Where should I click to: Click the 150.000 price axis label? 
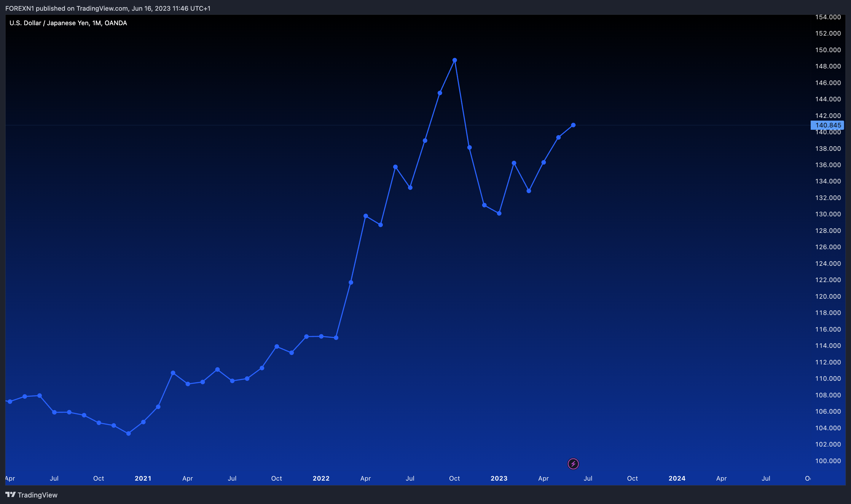tap(828, 50)
